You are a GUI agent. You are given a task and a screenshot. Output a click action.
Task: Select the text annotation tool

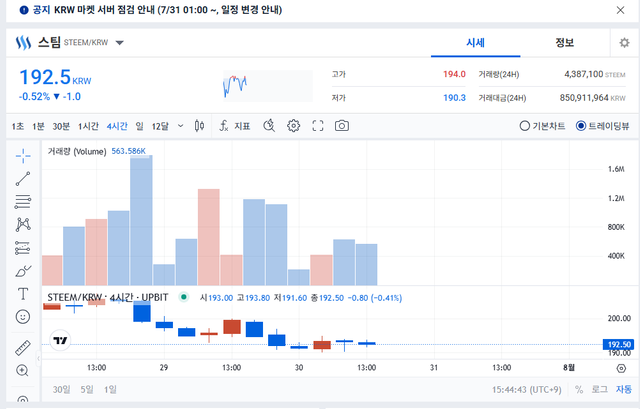[23, 294]
